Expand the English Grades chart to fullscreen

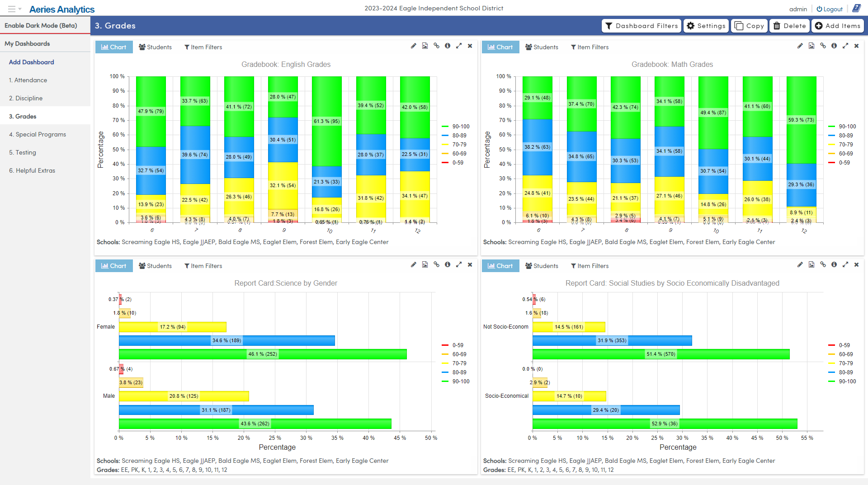(x=459, y=46)
